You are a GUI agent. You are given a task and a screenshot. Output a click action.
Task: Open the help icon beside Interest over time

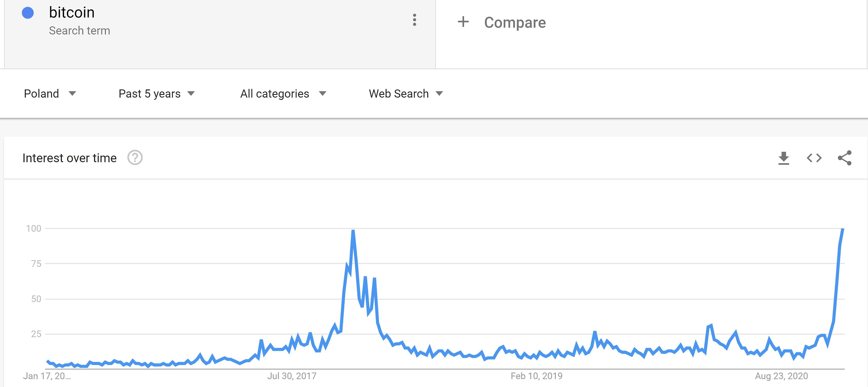(x=135, y=158)
